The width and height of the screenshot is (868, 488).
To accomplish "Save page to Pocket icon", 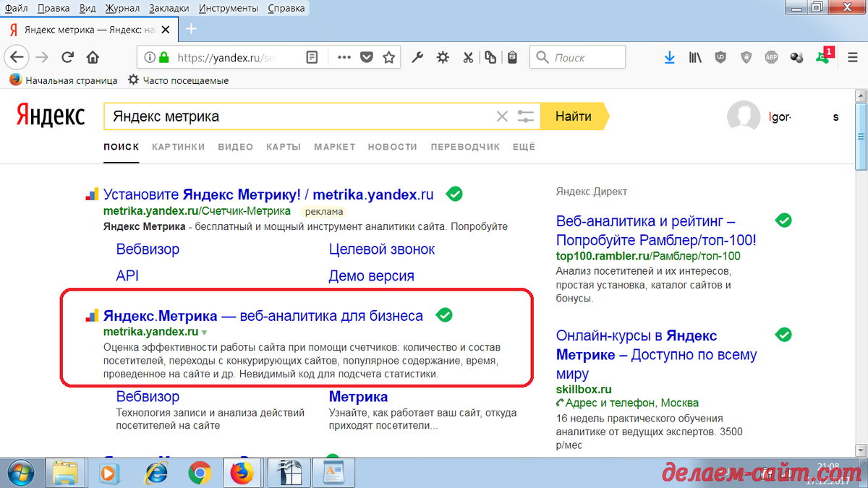I will 367,57.
